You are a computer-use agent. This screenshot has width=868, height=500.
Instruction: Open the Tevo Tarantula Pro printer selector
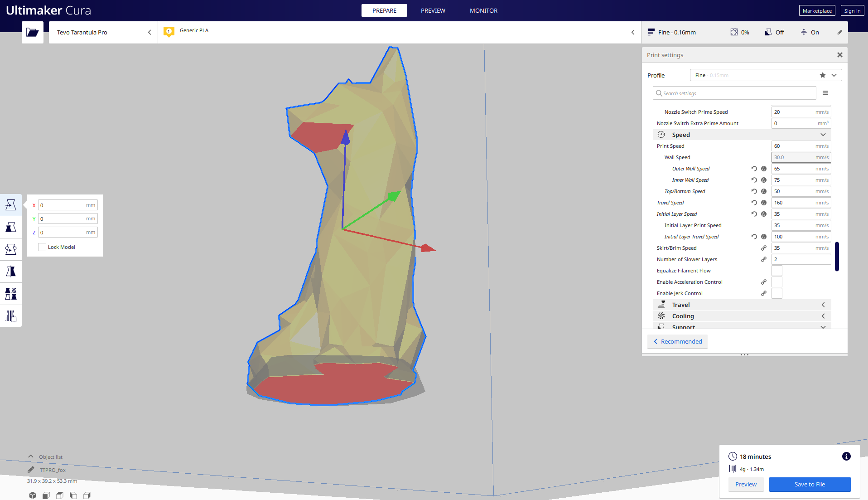pyautogui.click(x=103, y=32)
